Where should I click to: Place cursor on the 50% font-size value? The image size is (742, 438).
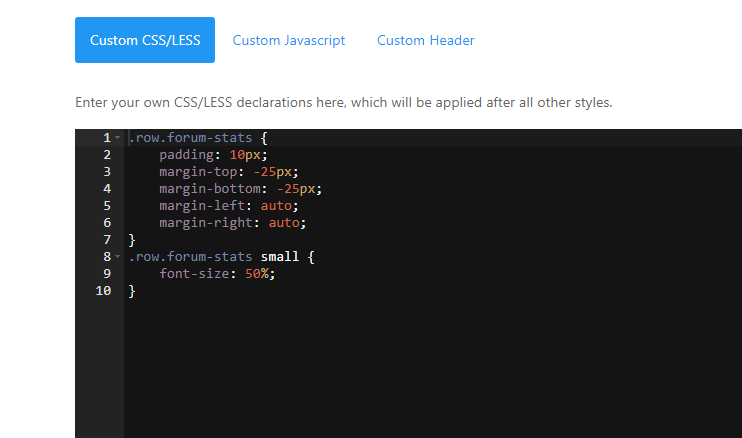(256, 274)
